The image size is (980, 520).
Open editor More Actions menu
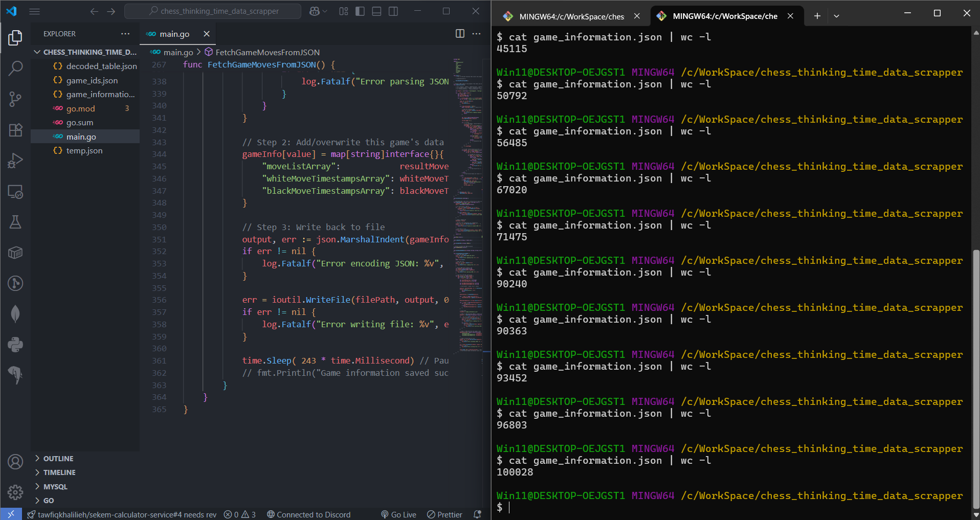(x=476, y=33)
